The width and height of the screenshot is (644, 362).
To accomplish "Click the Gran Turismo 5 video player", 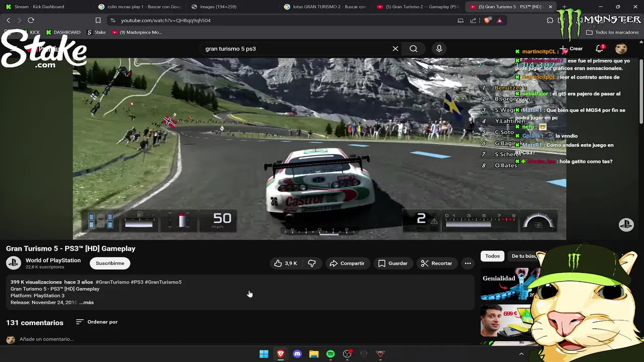I will pyautogui.click(x=319, y=149).
